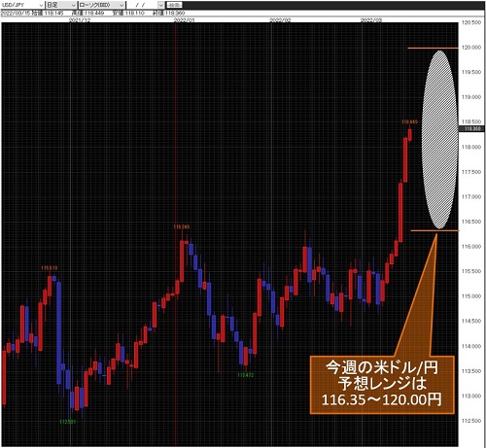
Task: Click the date input field
Action: [x=142, y=5]
